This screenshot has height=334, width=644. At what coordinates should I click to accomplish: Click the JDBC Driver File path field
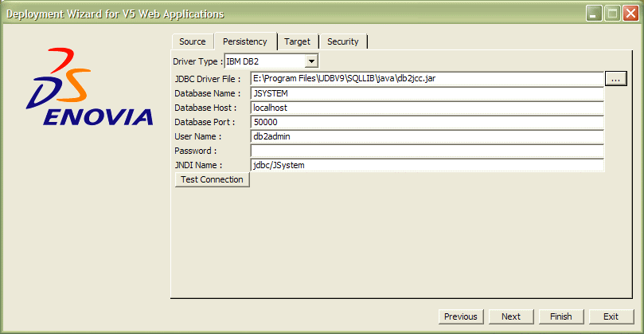coord(427,79)
